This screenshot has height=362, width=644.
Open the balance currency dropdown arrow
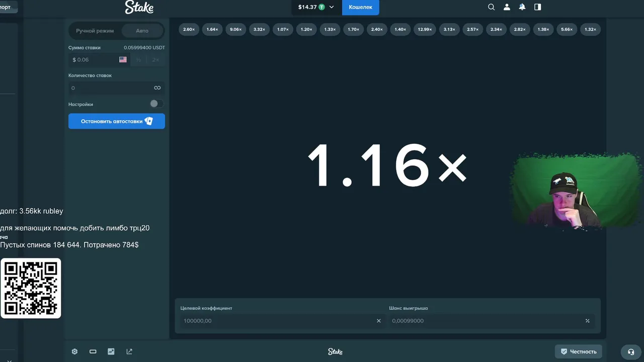[x=332, y=7]
